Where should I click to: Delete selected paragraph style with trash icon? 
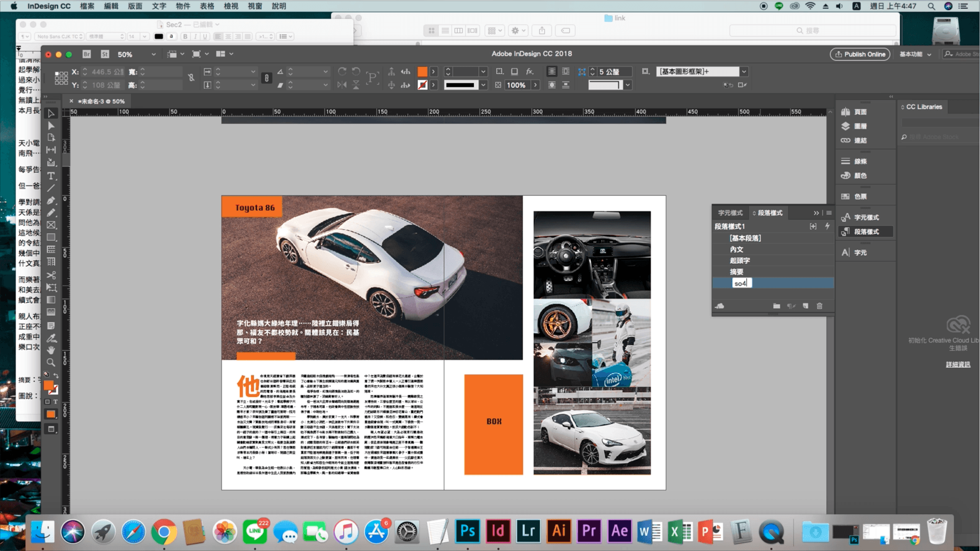pyautogui.click(x=820, y=306)
